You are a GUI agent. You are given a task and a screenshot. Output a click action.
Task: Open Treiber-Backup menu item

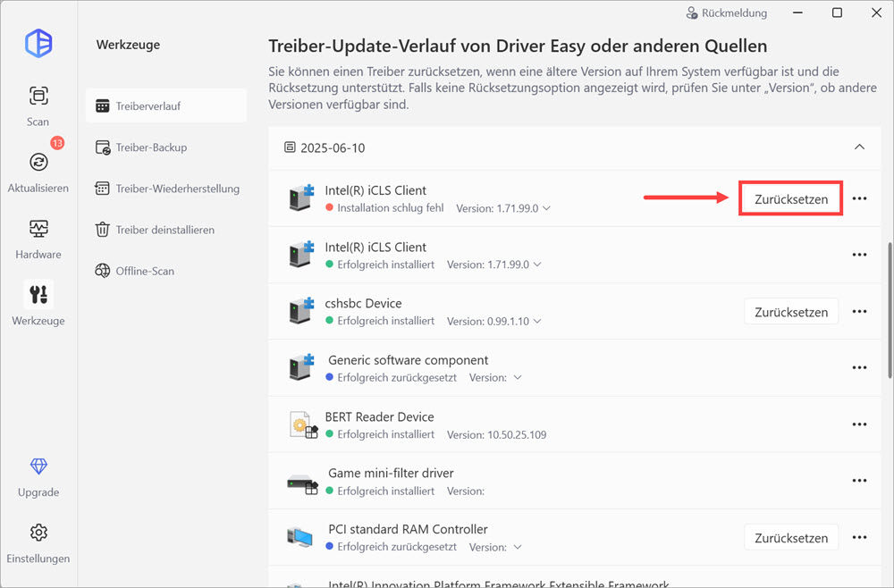click(x=166, y=147)
